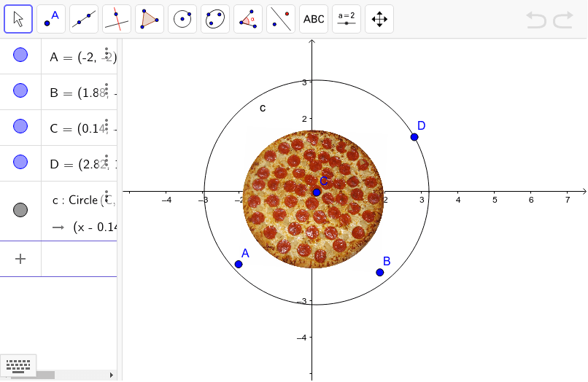Toggle visibility of point A
This screenshot has height=382, width=588.
pyautogui.click(x=20, y=55)
